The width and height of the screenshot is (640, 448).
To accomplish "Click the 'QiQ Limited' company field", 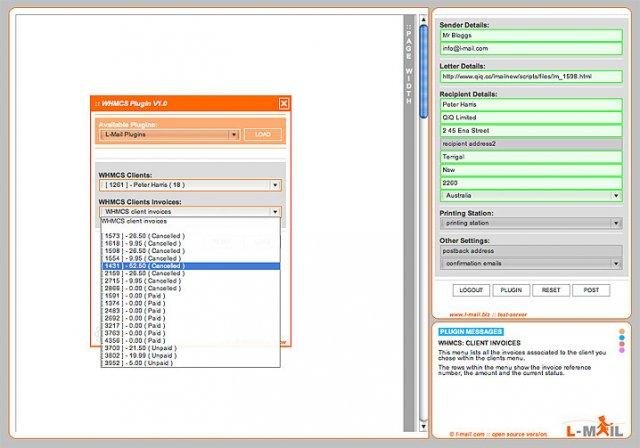I will click(531, 118).
